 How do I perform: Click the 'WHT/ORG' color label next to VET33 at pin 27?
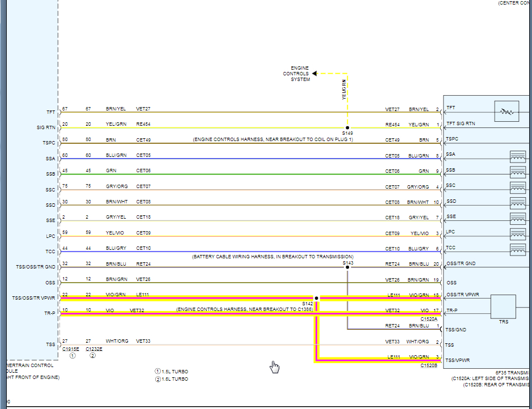117,341
